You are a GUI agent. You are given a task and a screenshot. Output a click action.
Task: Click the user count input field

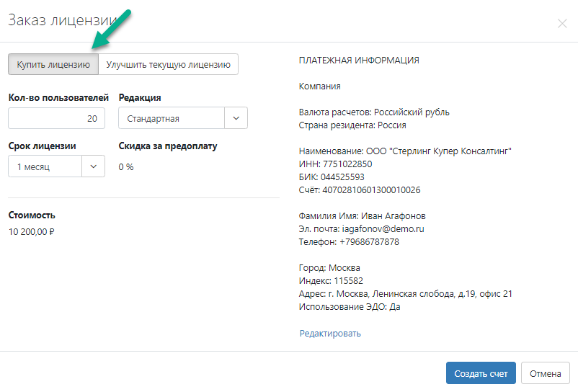(57, 118)
